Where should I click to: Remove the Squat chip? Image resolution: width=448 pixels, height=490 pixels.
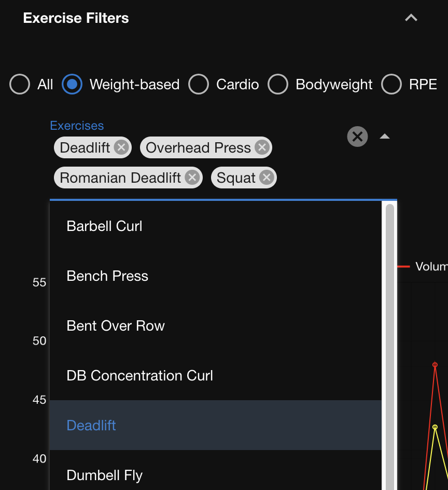coord(267,178)
